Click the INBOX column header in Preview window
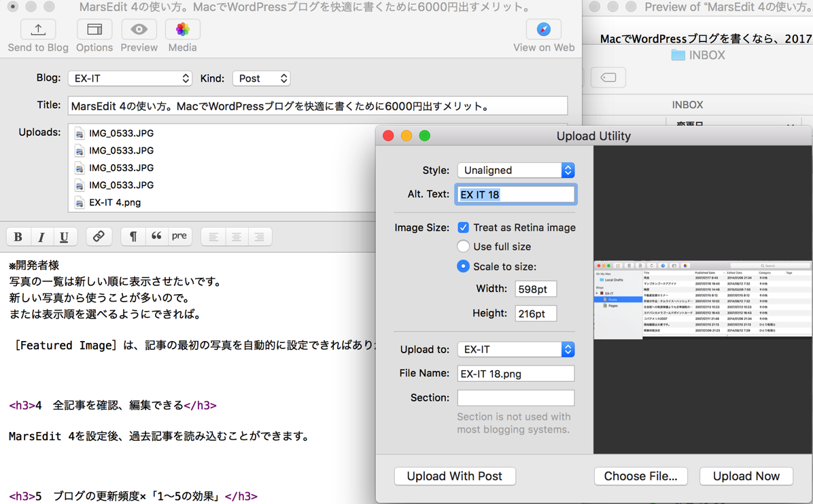 click(687, 105)
